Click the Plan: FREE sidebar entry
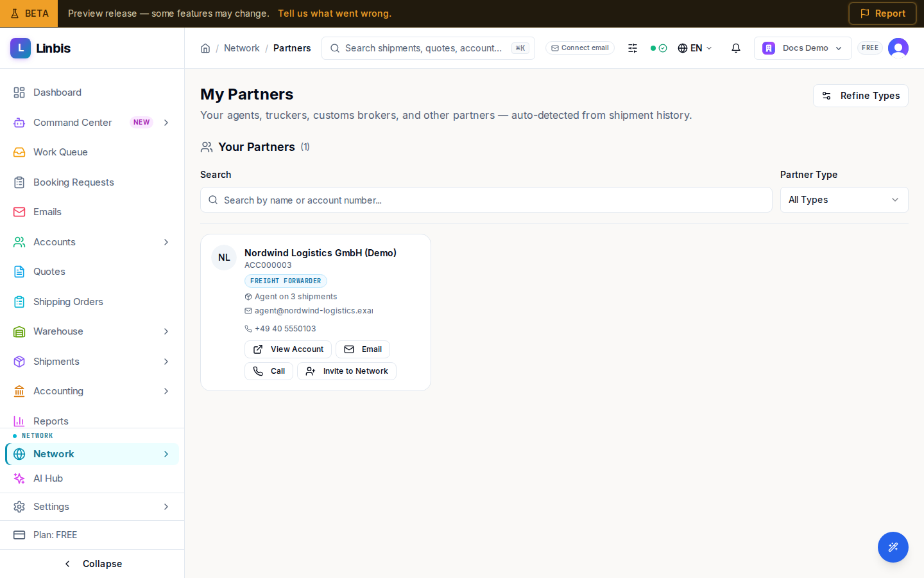 tap(92, 535)
